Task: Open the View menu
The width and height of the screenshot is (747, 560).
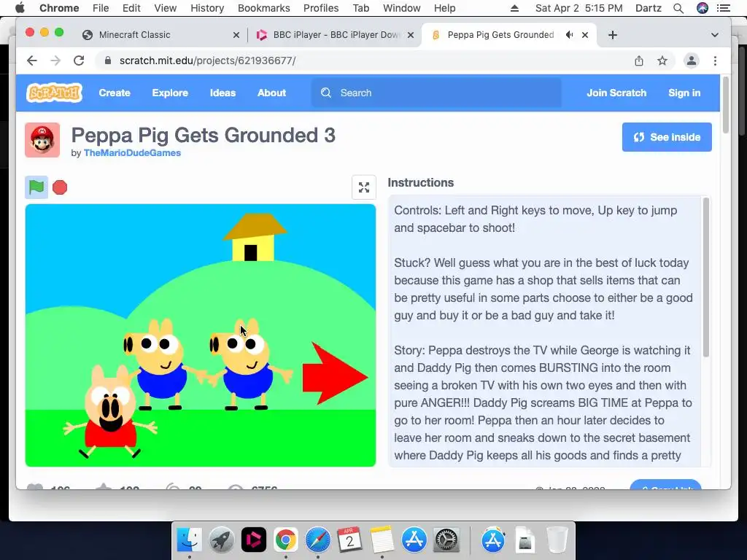Action: coord(166,8)
